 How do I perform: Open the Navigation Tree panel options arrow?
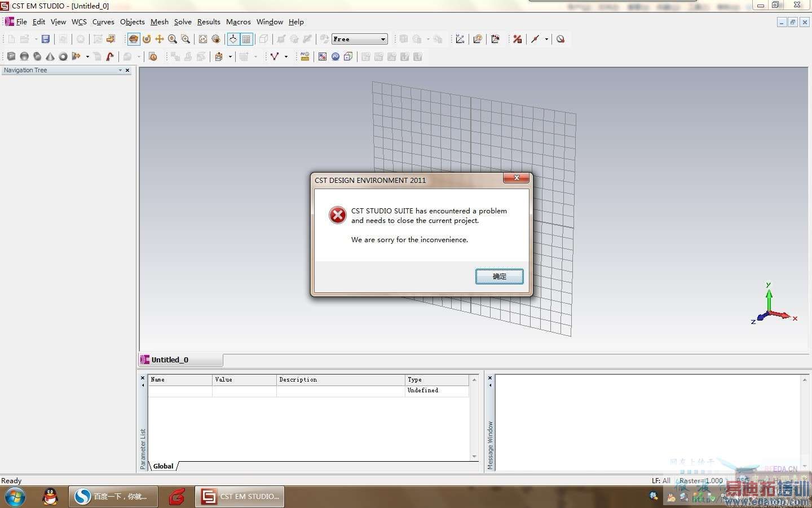point(120,70)
